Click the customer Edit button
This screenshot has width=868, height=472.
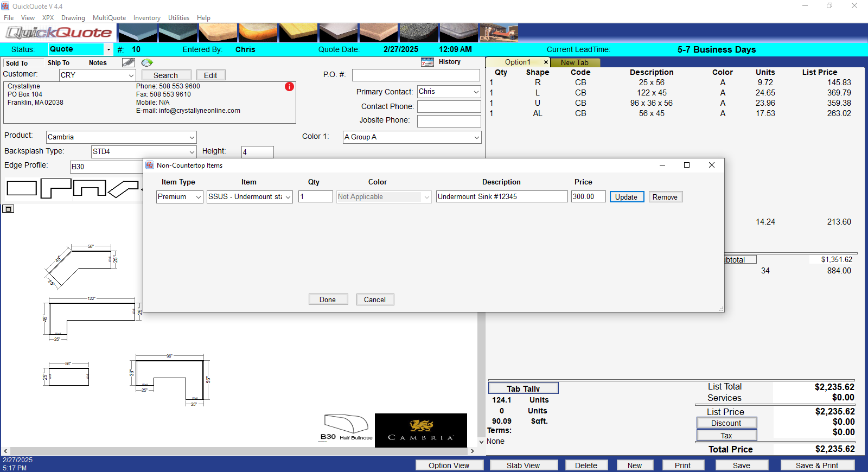(x=210, y=75)
